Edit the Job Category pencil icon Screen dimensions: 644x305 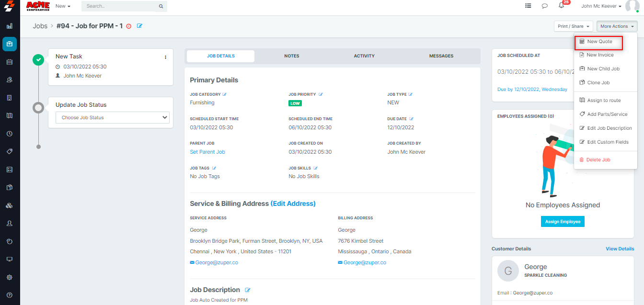(x=224, y=94)
